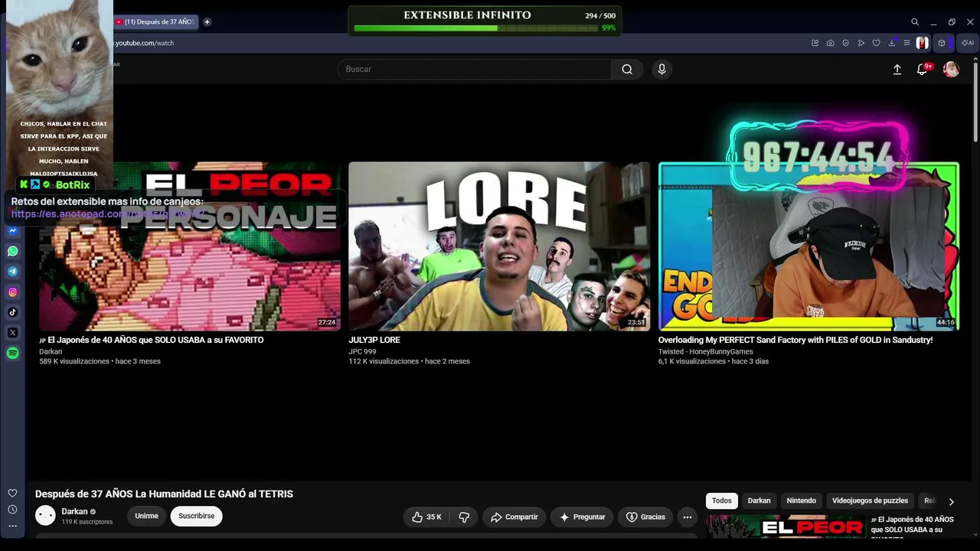980x551 pixels.
Task: Click the browser address bar URL
Action: tap(145, 43)
